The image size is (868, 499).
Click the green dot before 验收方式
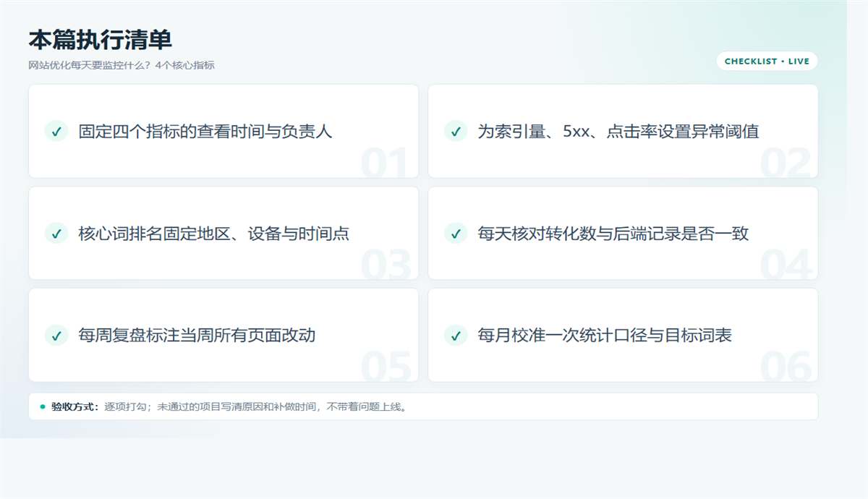click(x=43, y=406)
